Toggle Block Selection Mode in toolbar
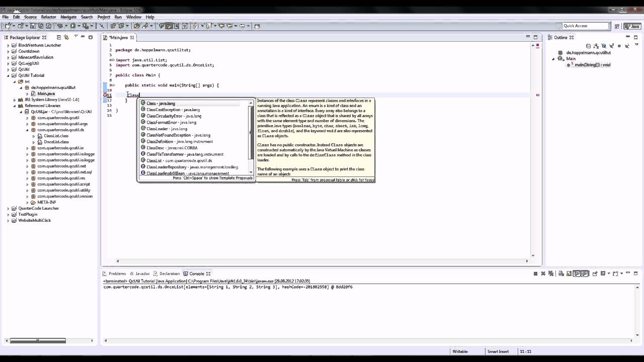This screenshot has height=362, width=644. tap(177, 25)
